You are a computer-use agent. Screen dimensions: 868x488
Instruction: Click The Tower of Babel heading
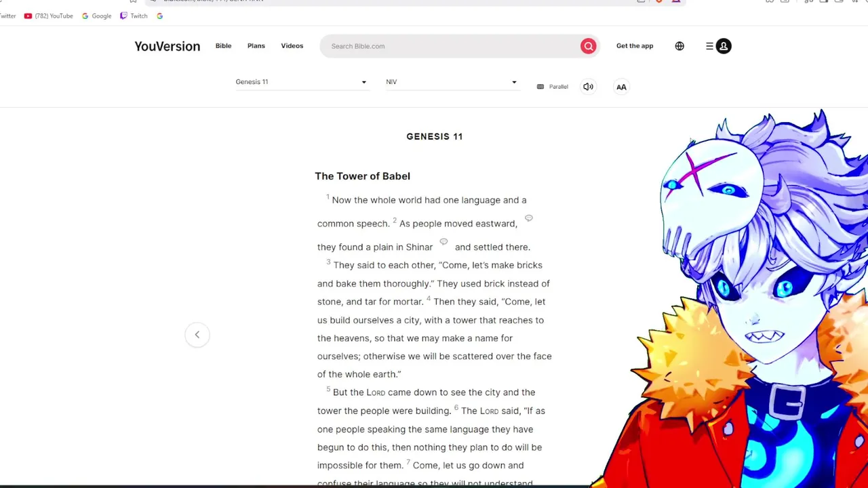pyautogui.click(x=363, y=176)
